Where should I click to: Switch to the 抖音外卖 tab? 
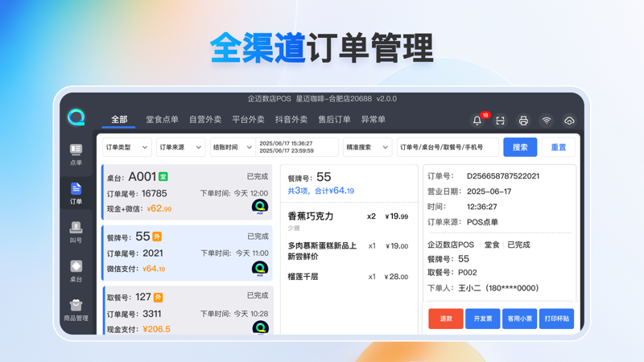pyautogui.click(x=291, y=120)
